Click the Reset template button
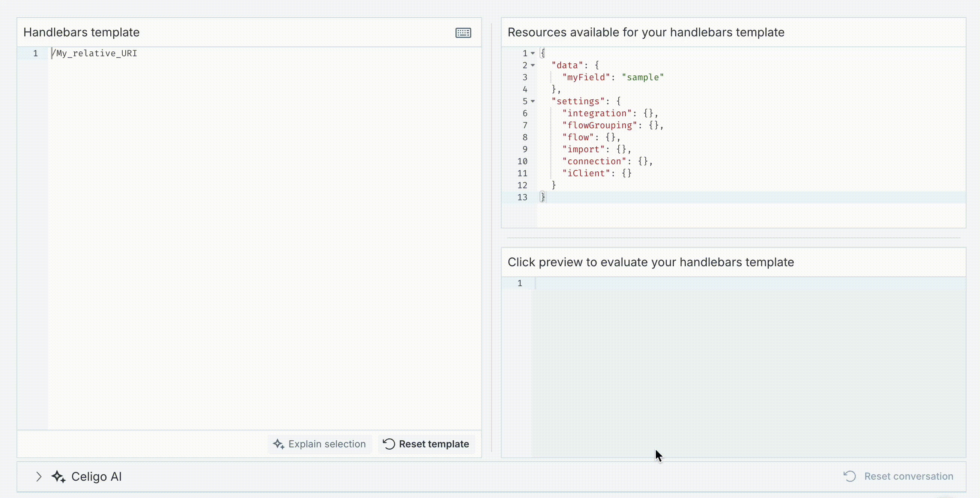Viewport: 980px width, 498px height. pos(426,444)
